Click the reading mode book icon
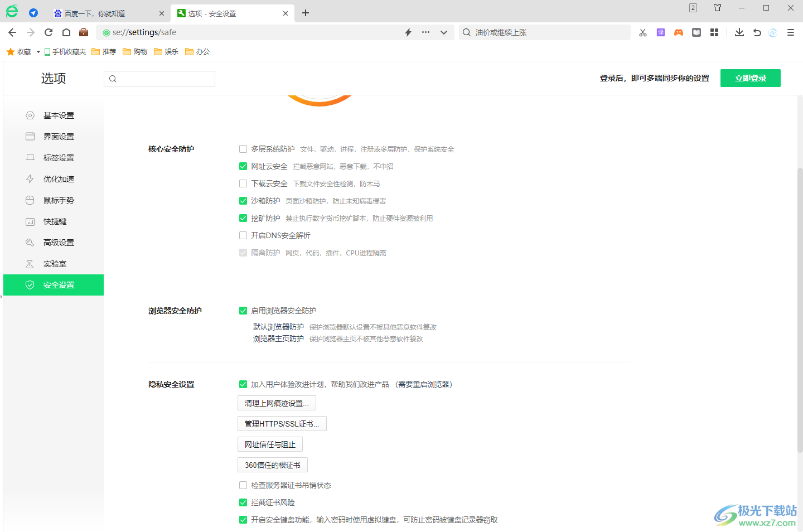This screenshot has width=803, height=532. [696, 32]
